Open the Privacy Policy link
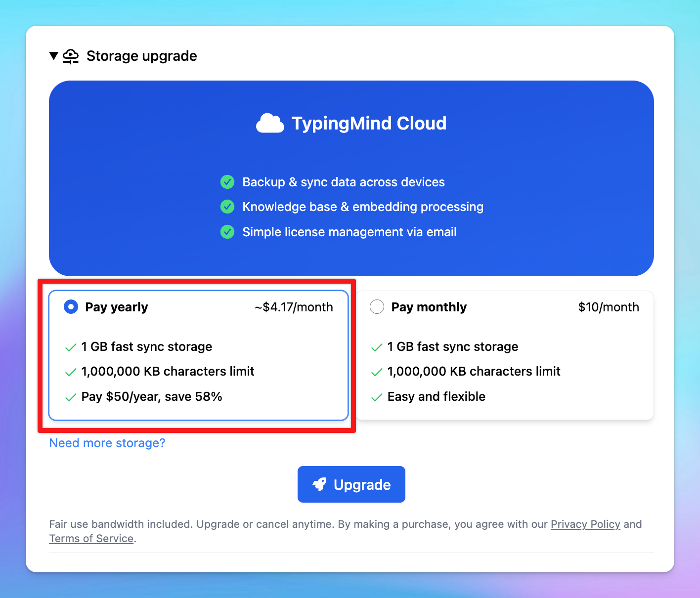The width and height of the screenshot is (700, 598). 585,524
